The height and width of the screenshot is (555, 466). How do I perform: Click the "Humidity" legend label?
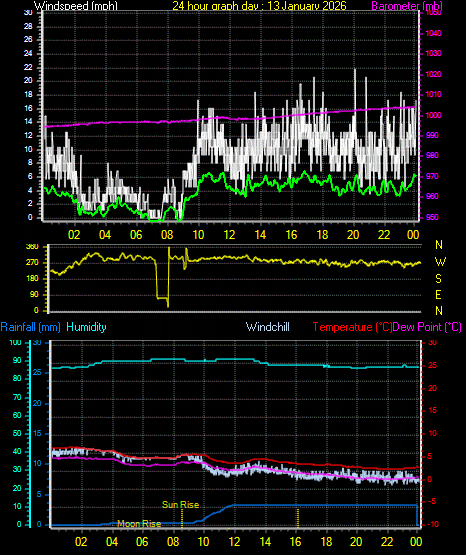(86, 327)
